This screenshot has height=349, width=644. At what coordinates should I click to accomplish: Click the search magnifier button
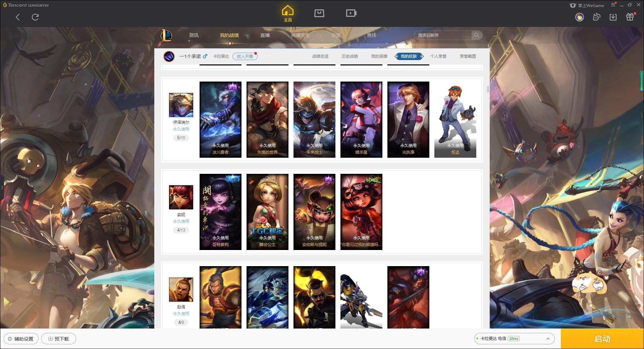[476, 35]
